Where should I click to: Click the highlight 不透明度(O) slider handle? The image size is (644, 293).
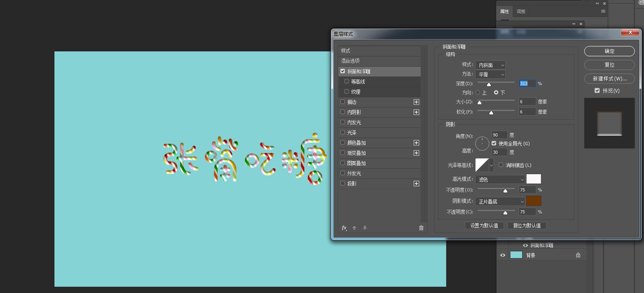pyautogui.click(x=505, y=191)
